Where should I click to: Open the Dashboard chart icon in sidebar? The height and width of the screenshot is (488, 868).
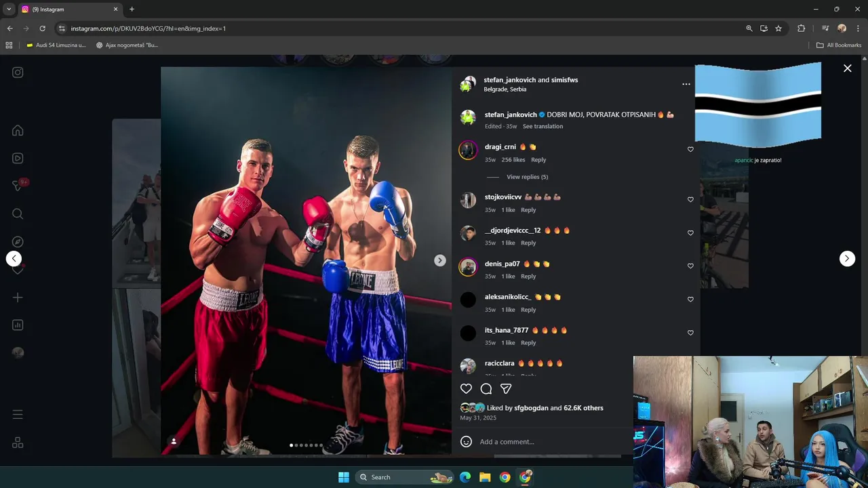pyautogui.click(x=18, y=325)
